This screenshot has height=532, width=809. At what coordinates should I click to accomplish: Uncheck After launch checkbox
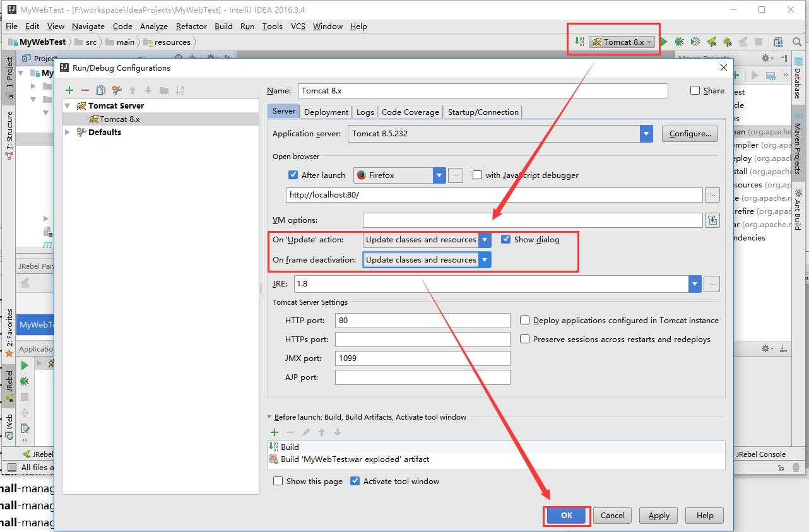[x=293, y=175]
